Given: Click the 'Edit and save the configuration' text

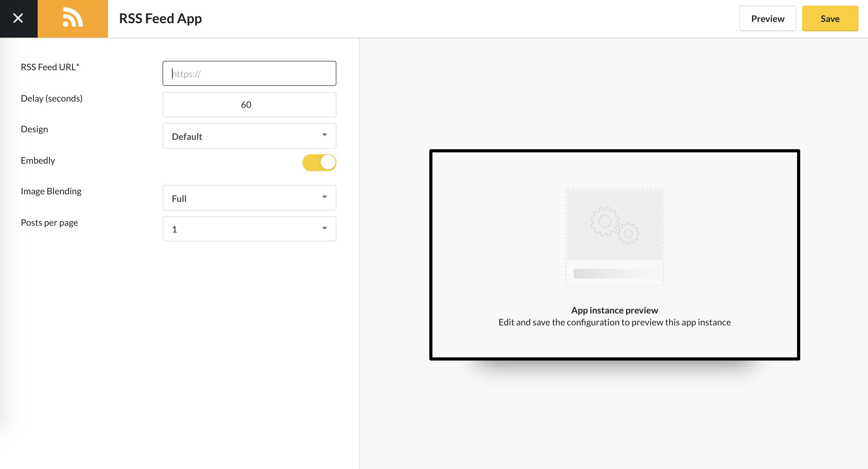Looking at the screenshot, I should tap(615, 322).
